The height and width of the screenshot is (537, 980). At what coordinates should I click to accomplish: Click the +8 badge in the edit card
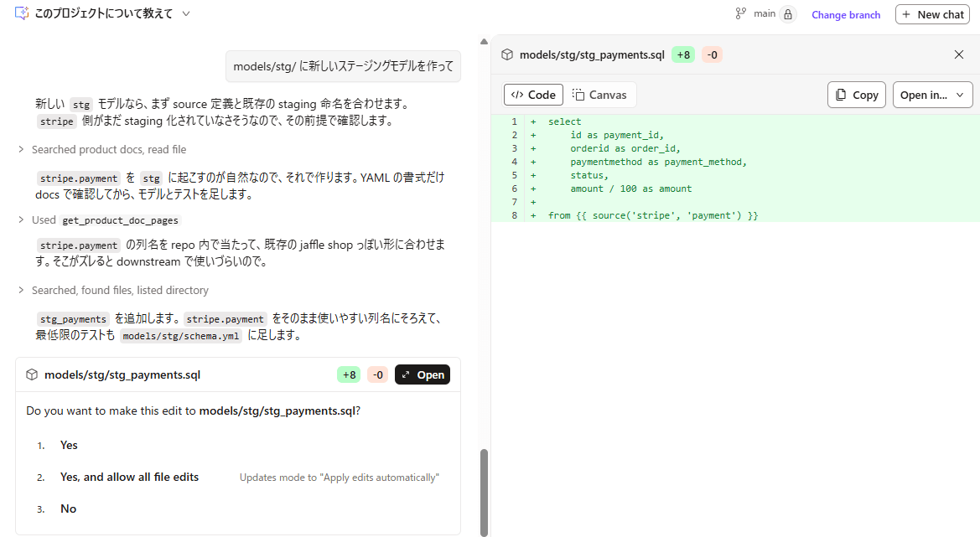point(349,374)
